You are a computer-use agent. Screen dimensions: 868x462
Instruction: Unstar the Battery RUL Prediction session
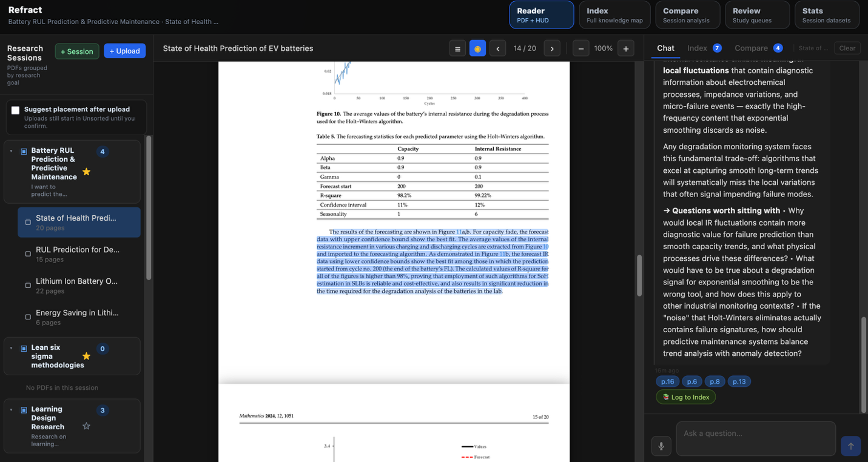86,172
